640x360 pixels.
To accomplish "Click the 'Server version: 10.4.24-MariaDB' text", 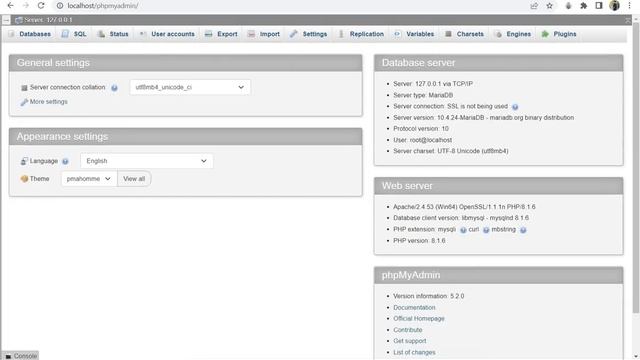I will [x=484, y=118].
